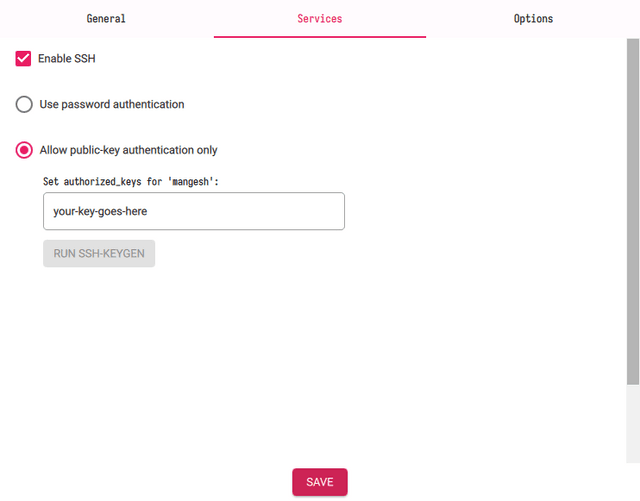Click the filled pink radio dot icon
This screenshot has width=640, height=501.
tap(24, 150)
